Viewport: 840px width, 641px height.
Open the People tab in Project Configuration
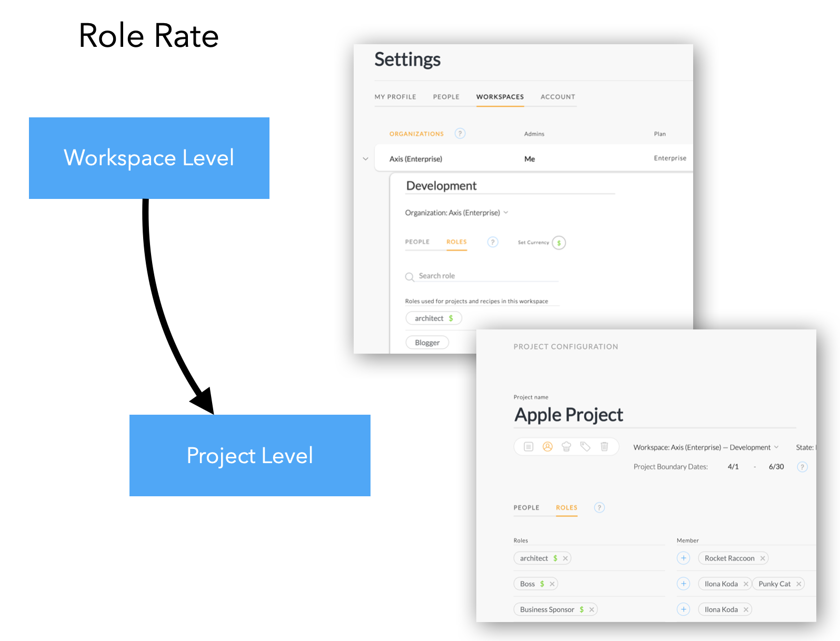pos(526,508)
